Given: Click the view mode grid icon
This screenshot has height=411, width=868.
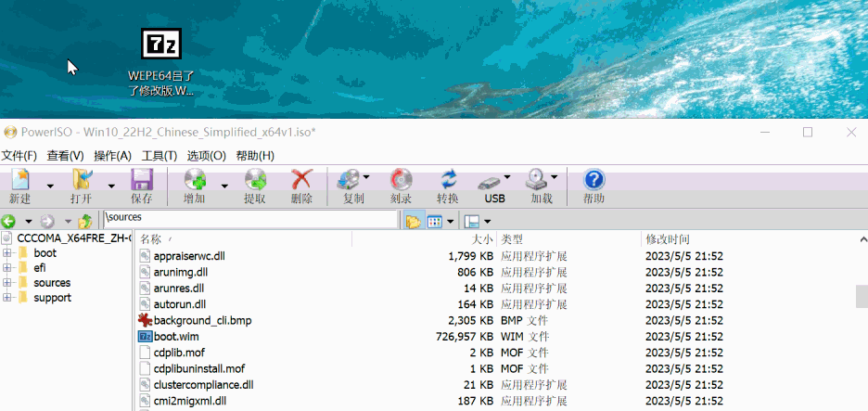Looking at the screenshot, I should click(435, 222).
